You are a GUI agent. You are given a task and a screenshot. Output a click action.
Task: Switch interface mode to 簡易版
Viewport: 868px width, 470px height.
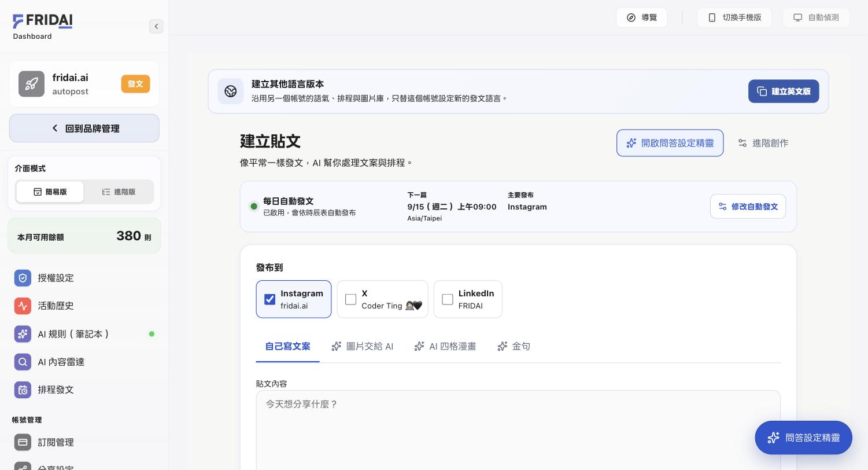click(50, 192)
